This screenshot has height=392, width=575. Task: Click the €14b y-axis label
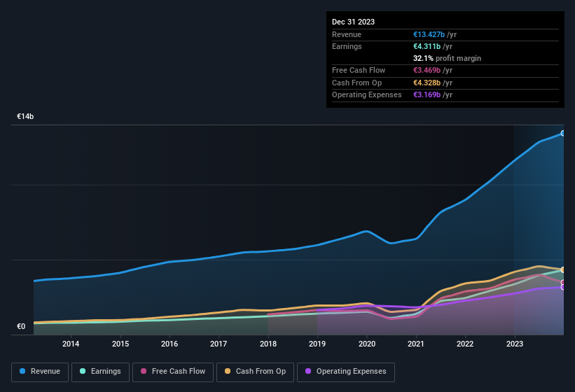point(25,117)
